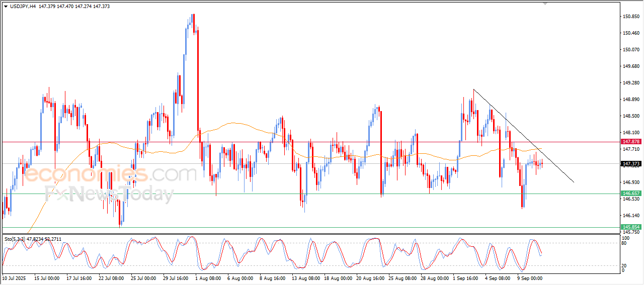
Task: Select the green horizontal line at 145.854
Action: click(311, 227)
